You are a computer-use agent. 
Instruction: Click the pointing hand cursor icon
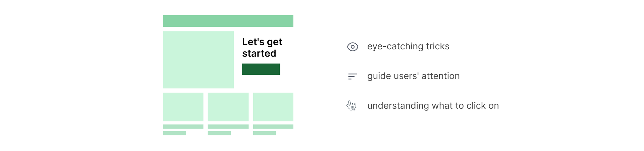pyautogui.click(x=352, y=106)
